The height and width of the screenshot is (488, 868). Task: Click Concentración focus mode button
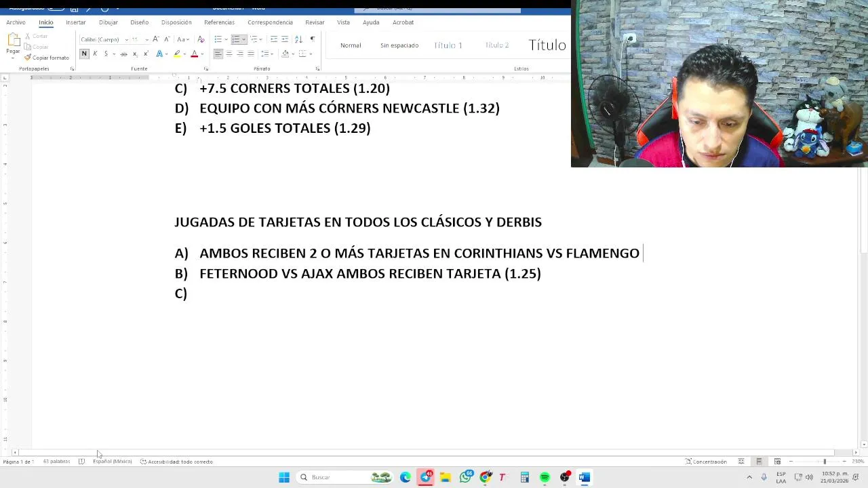pyautogui.click(x=706, y=462)
